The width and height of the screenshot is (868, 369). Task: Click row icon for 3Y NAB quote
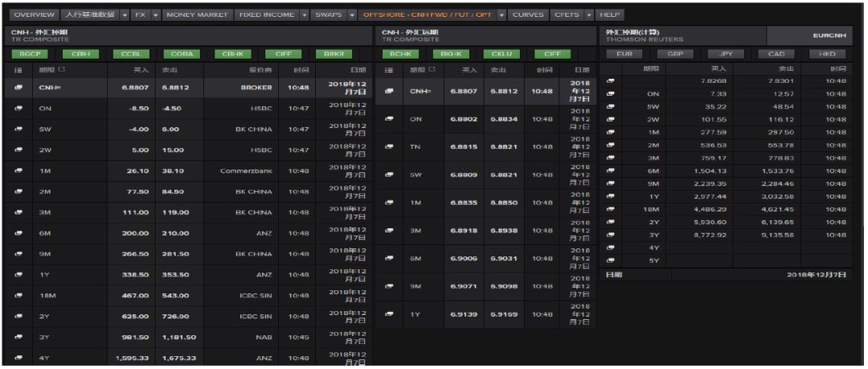(x=18, y=338)
